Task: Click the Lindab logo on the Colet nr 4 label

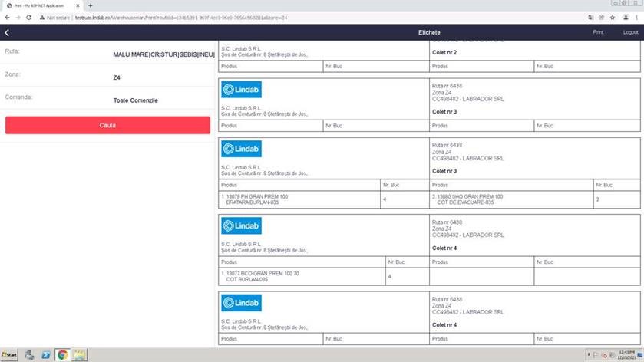Action: (x=242, y=225)
